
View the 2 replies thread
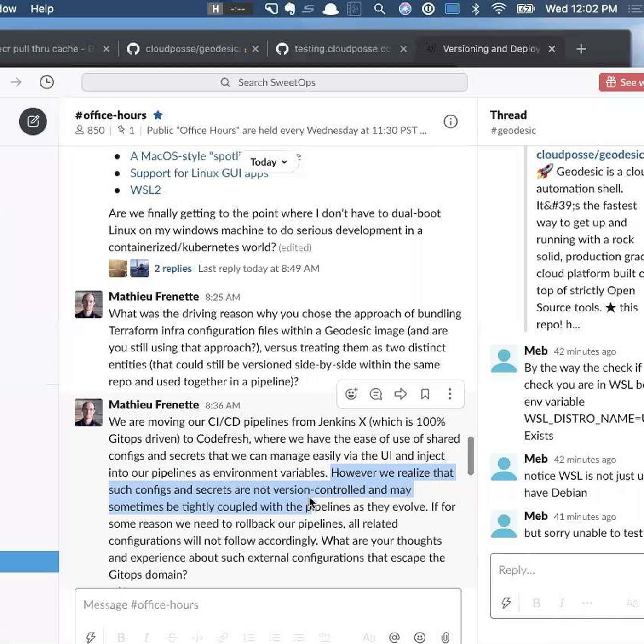coord(173,269)
